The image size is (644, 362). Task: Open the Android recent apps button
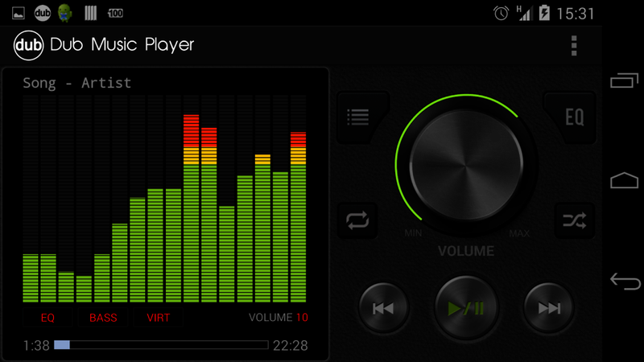point(625,80)
